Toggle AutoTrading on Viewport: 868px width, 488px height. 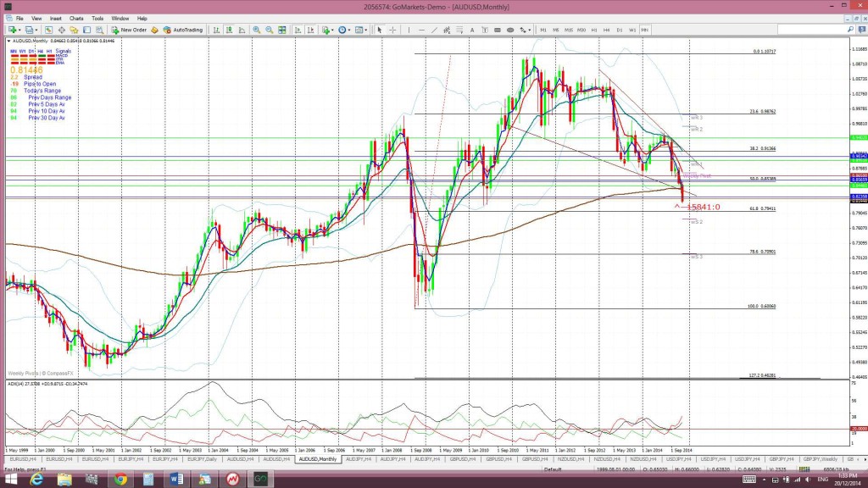183,30
